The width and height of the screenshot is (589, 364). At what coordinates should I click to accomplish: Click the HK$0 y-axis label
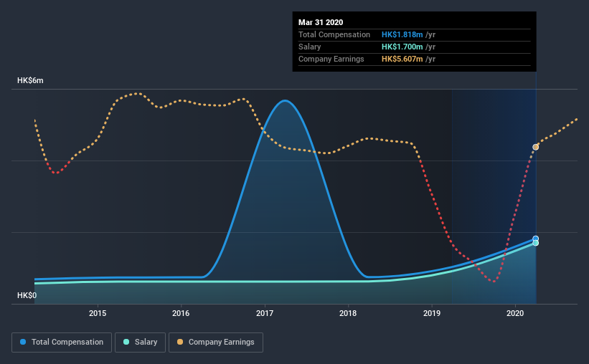click(27, 295)
